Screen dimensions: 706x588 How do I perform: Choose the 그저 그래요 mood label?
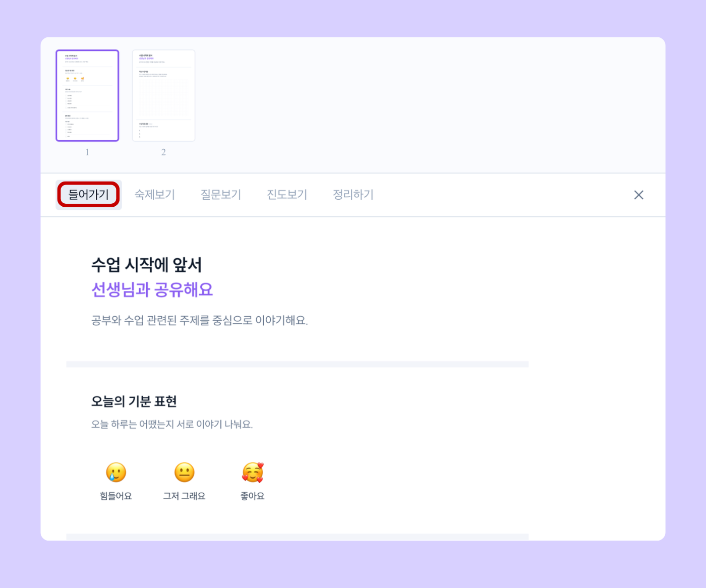185,496
